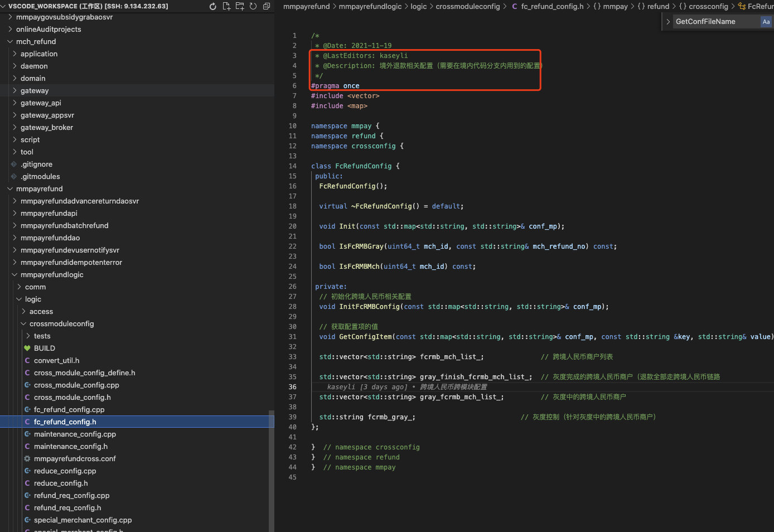Collapse the logic folder

pos(19,299)
